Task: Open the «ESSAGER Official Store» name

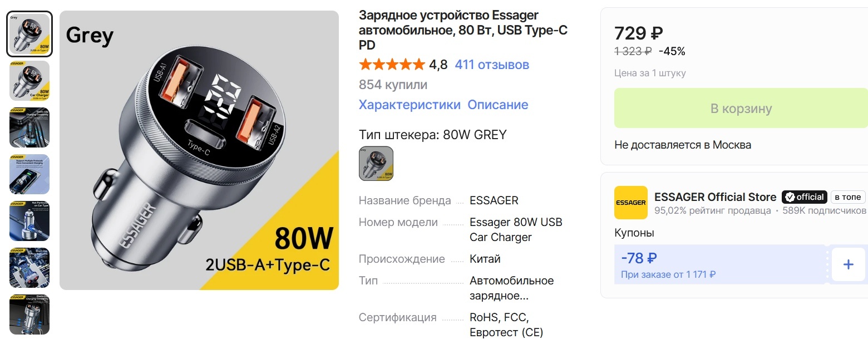Action: pyautogui.click(x=715, y=196)
